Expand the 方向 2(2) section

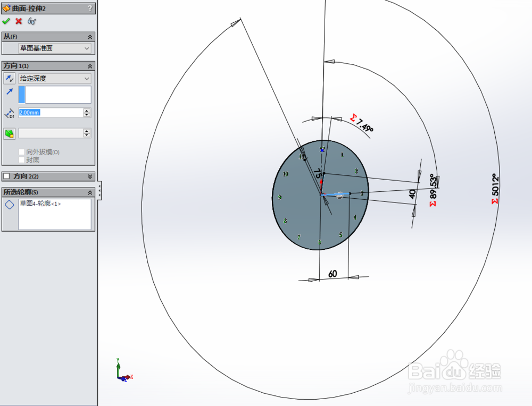coord(90,176)
